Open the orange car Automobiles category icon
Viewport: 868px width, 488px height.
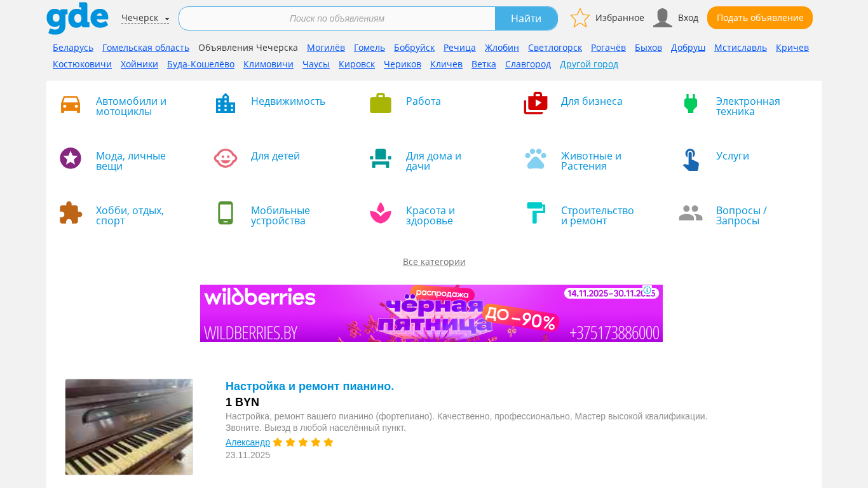71,104
